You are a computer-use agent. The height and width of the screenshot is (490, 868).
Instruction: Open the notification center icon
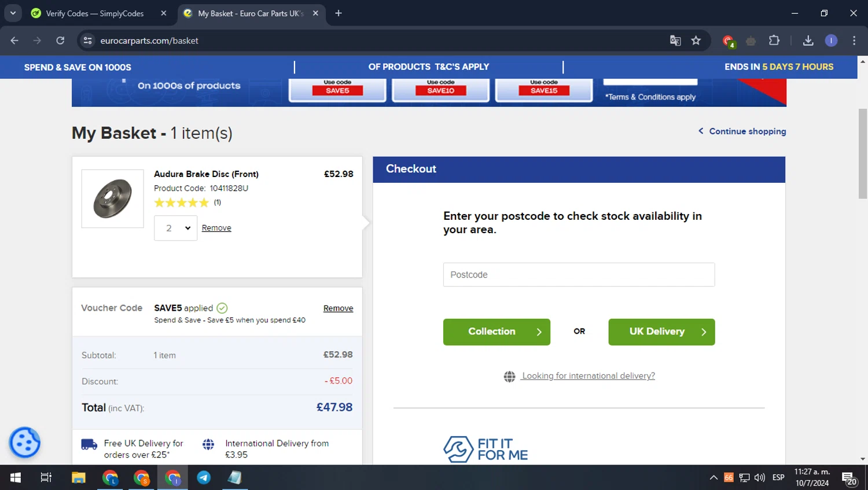pyautogui.click(x=849, y=478)
